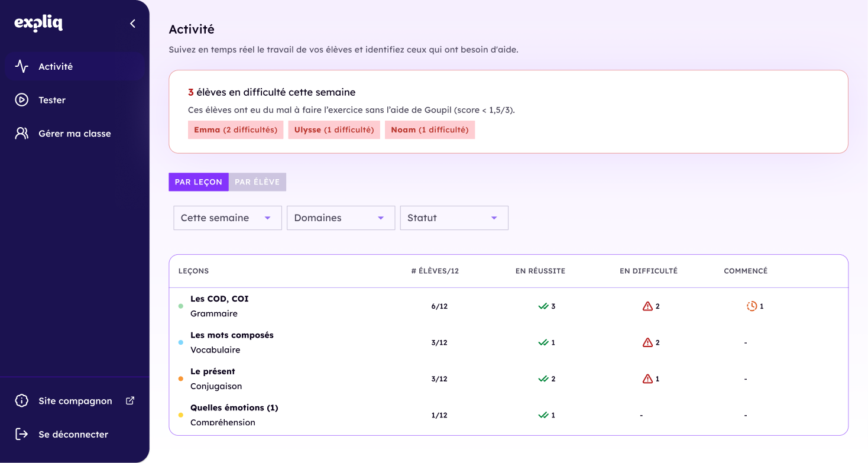Open the Quelles émotions (1) lesson

pos(234,407)
